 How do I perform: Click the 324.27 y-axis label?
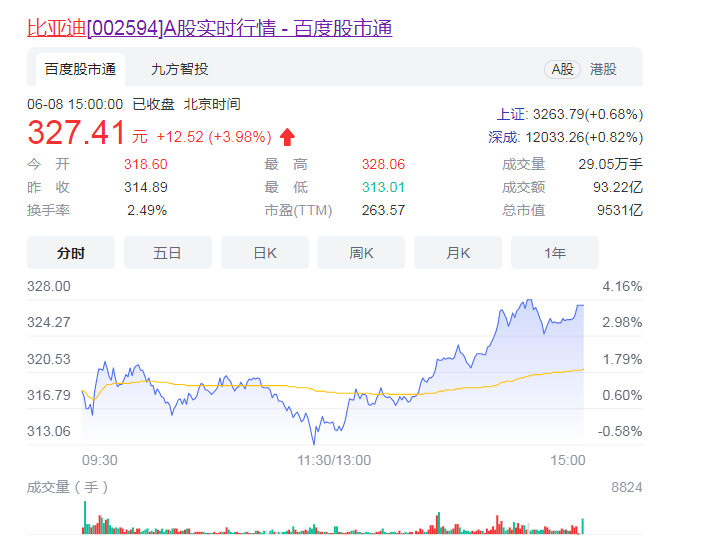tap(49, 322)
